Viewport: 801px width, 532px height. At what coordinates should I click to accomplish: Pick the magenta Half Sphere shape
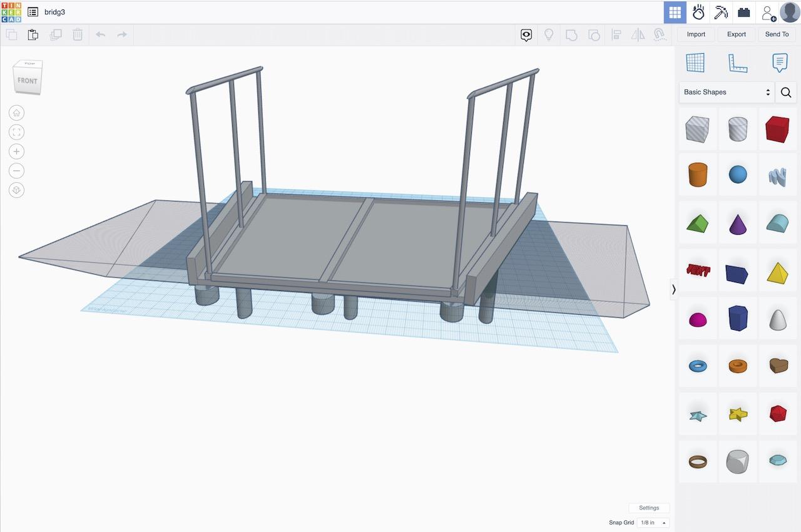pyautogui.click(x=698, y=319)
